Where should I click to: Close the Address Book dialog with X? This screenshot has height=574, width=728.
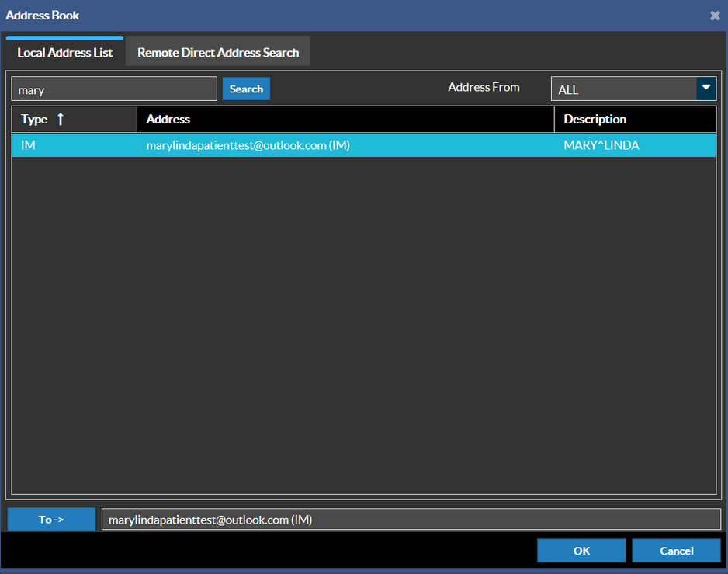(715, 16)
